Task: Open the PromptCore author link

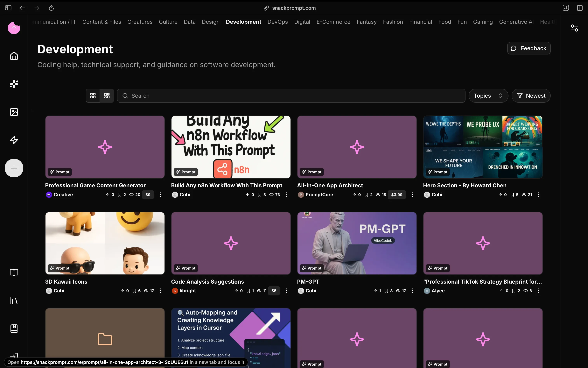Action: point(319,195)
